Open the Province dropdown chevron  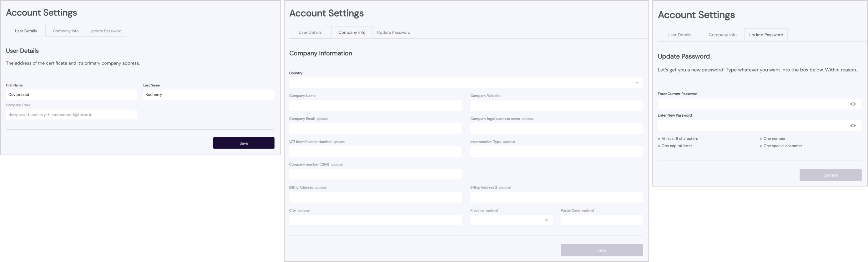(x=546, y=220)
